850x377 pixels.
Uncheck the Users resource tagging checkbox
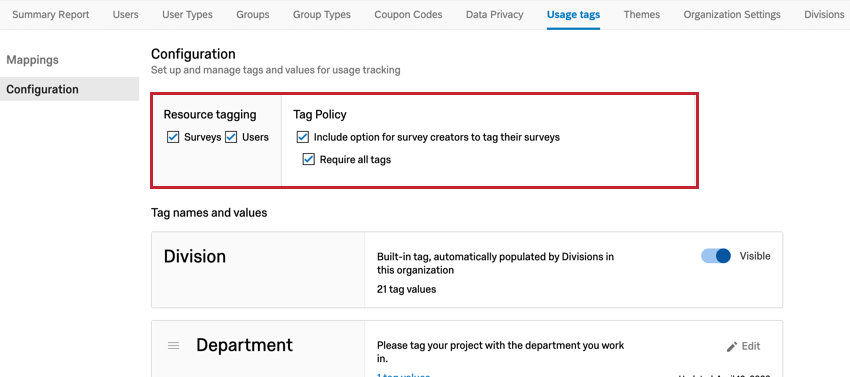[231, 137]
